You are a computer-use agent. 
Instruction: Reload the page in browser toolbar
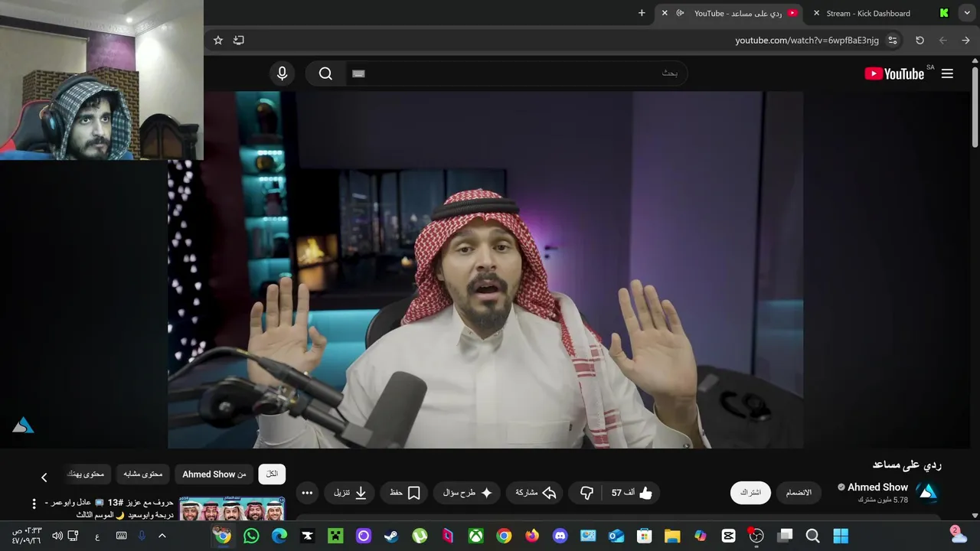coord(920,40)
